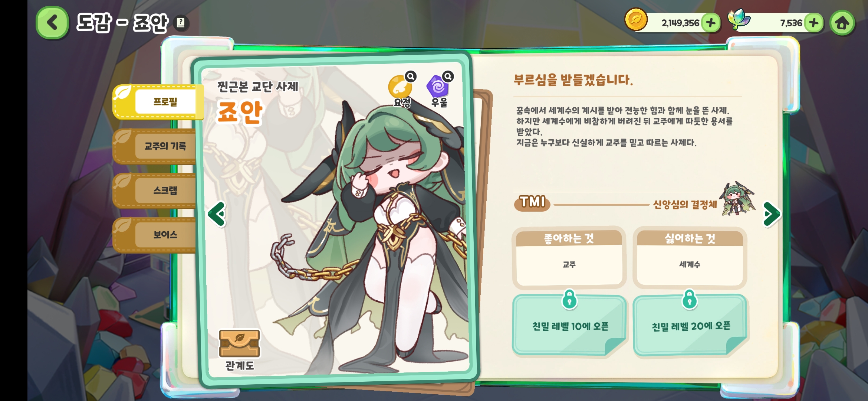This screenshot has width=868, height=401.
Task: Tap the 좋아하는 것 info card
Action: (x=569, y=258)
